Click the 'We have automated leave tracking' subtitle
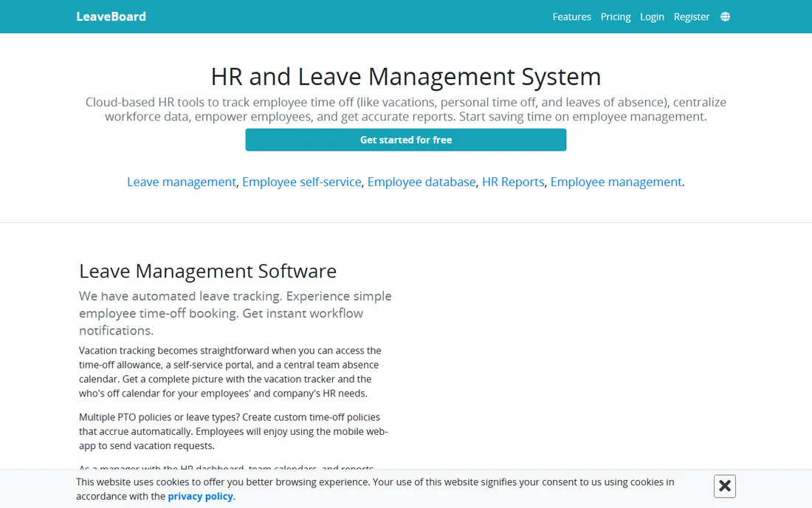 (235, 313)
